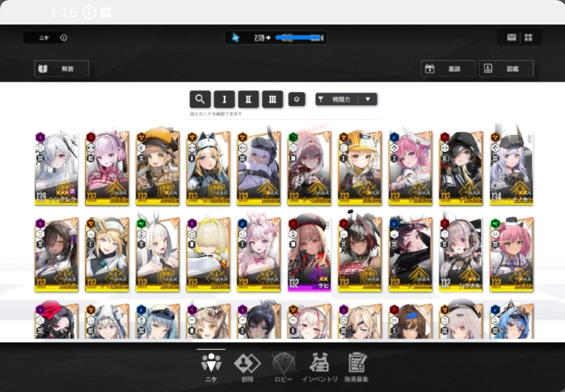
Task: Select the orange-cap brown-haired Nikke card
Action: (157, 168)
